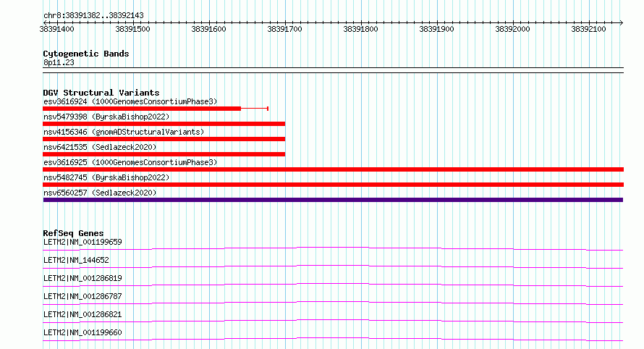
Task: Click nsv5482745 ByrskaBishop2022 label
Action: (x=106, y=177)
